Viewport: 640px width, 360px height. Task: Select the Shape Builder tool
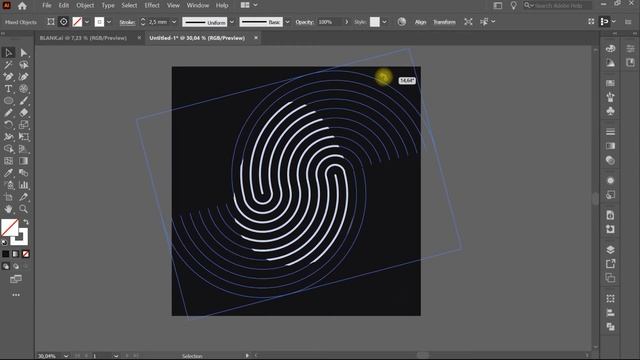point(9,149)
